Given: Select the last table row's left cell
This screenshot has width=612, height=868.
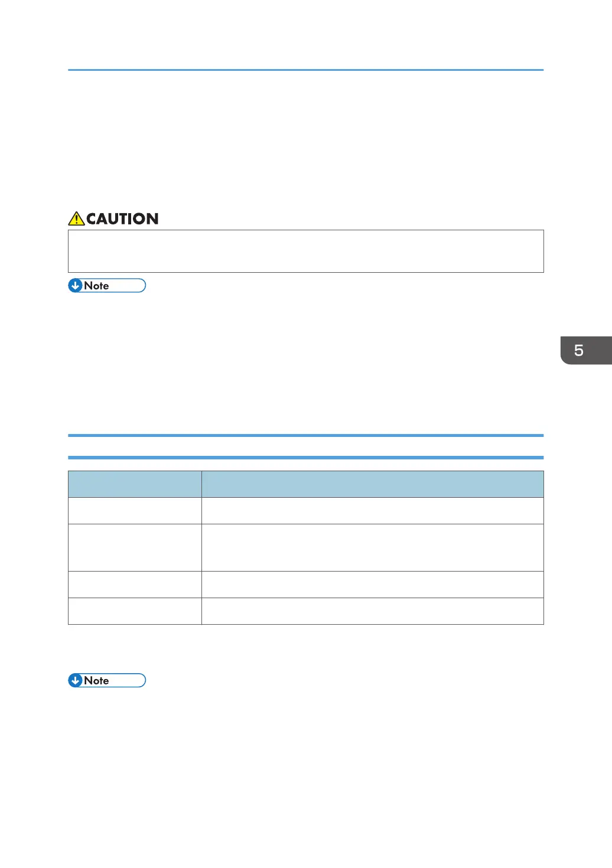Looking at the screenshot, I should [x=135, y=611].
